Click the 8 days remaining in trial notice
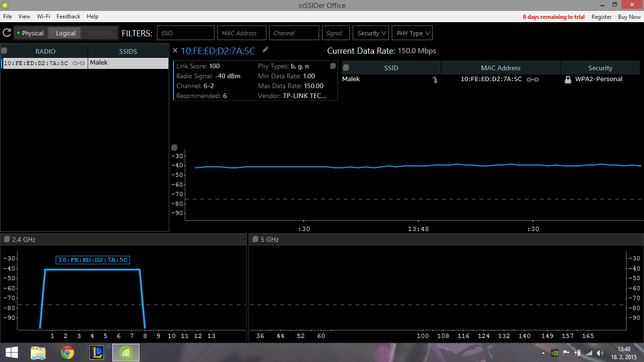The height and width of the screenshot is (362, 644). click(x=553, y=17)
